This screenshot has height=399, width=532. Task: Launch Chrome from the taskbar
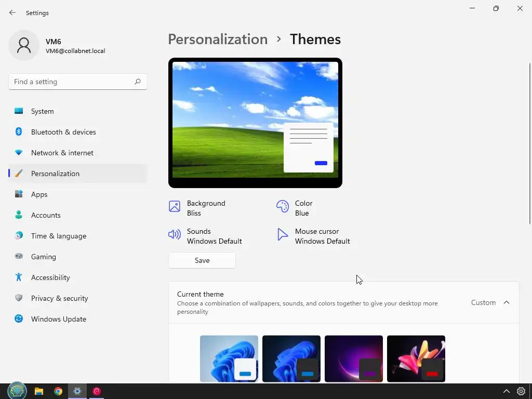[x=58, y=391]
